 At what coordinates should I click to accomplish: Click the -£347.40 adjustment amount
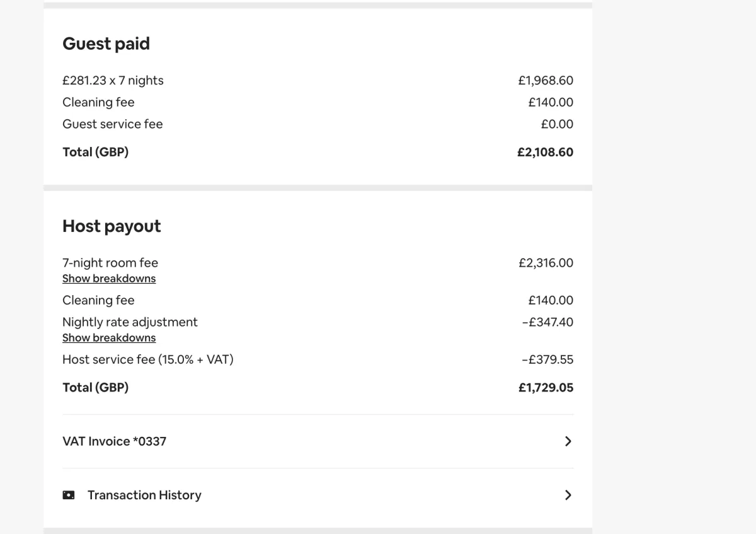547,322
